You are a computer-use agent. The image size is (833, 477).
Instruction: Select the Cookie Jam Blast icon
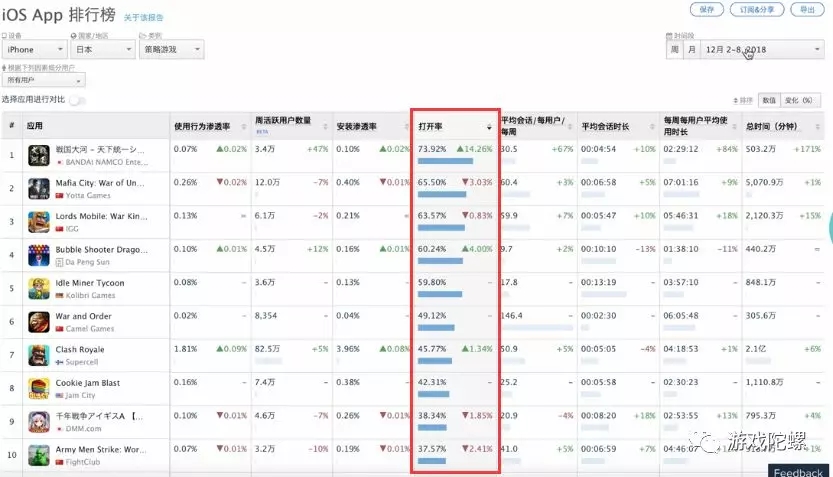pyautogui.click(x=39, y=388)
